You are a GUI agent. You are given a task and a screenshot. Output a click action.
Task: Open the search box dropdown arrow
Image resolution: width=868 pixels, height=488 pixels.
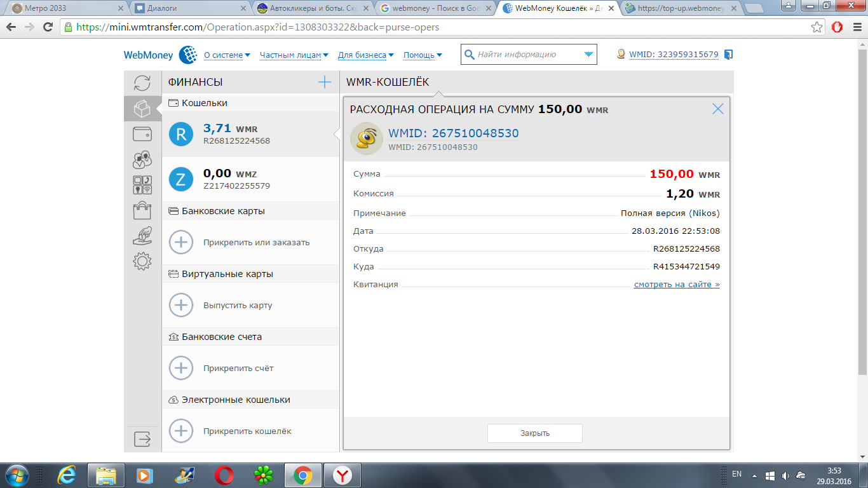click(588, 55)
